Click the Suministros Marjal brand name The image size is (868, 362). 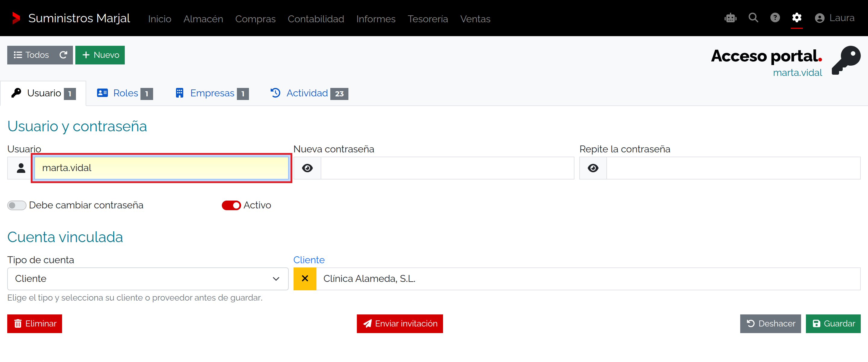click(x=79, y=18)
